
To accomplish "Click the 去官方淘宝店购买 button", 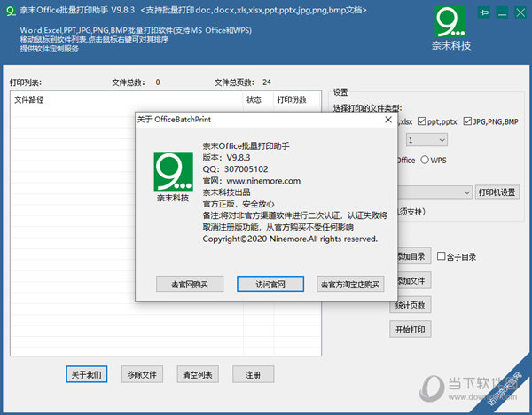I will [350, 284].
